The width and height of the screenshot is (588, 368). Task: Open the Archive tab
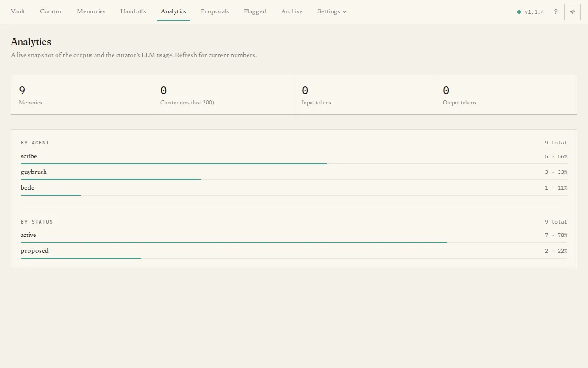(292, 11)
